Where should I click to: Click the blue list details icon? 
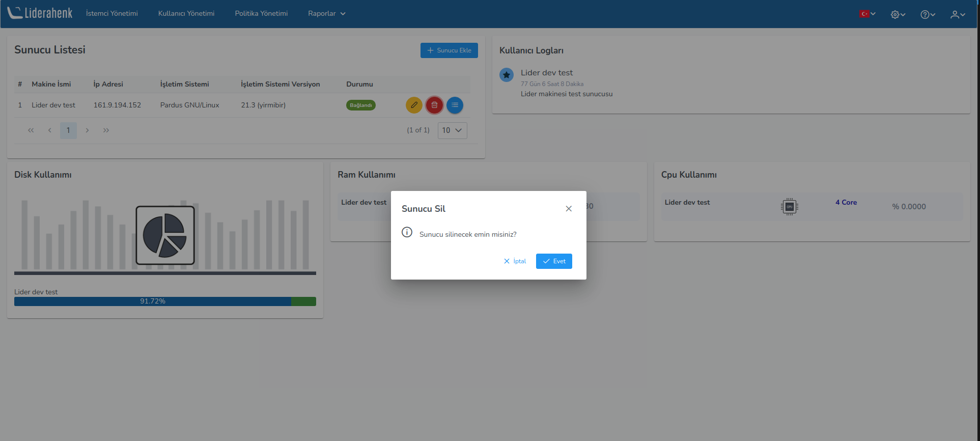[455, 105]
